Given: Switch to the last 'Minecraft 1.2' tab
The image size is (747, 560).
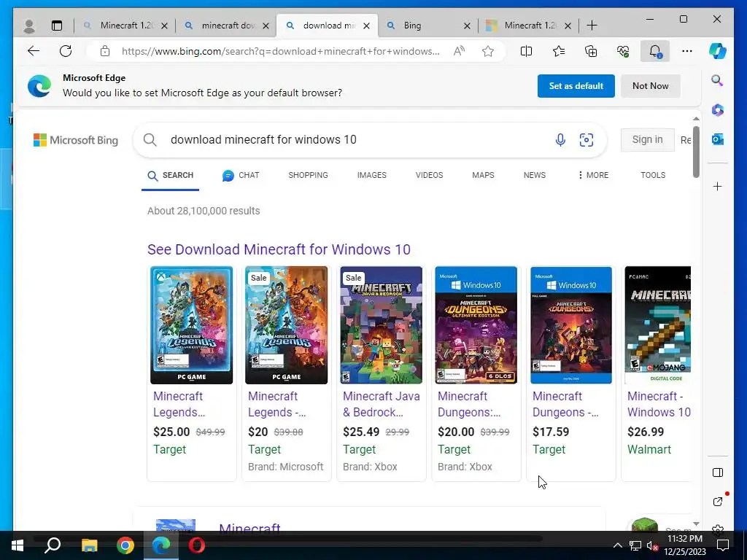Looking at the screenshot, I should [527, 26].
